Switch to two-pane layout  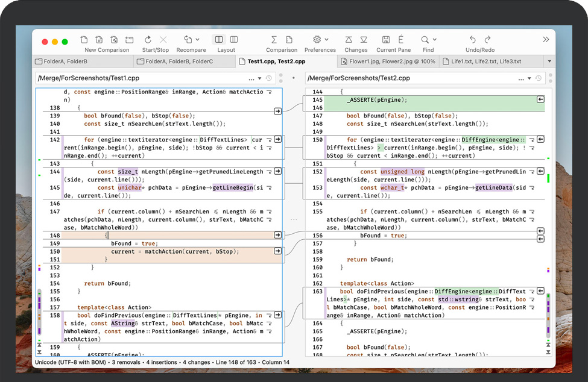point(218,40)
